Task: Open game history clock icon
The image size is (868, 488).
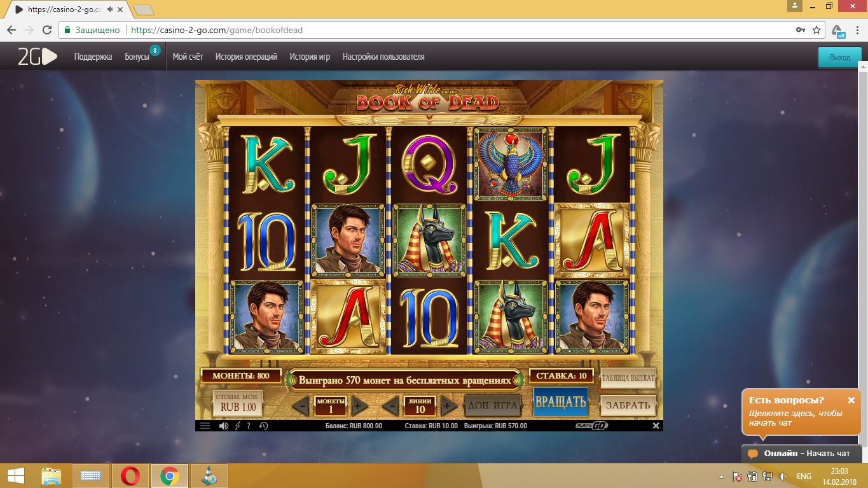Action: click(x=263, y=426)
